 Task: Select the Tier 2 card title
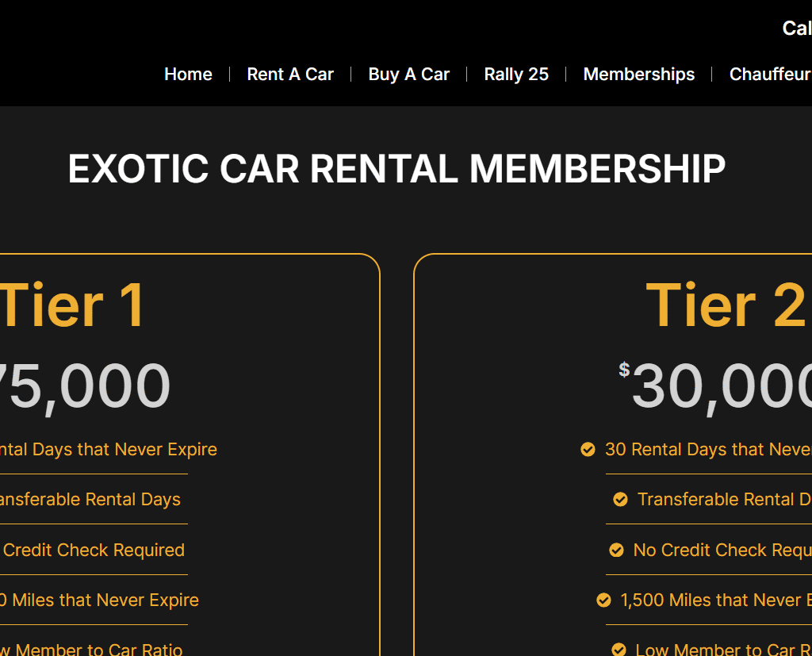click(x=725, y=305)
